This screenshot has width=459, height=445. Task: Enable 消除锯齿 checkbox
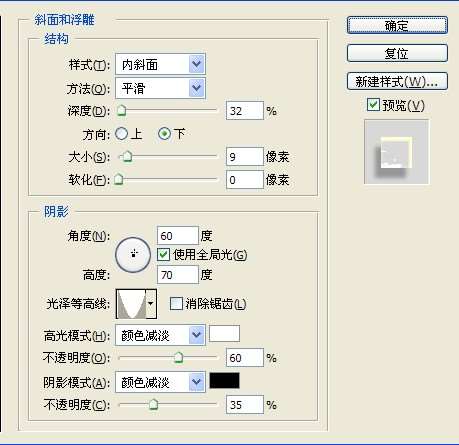coord(176,304)
